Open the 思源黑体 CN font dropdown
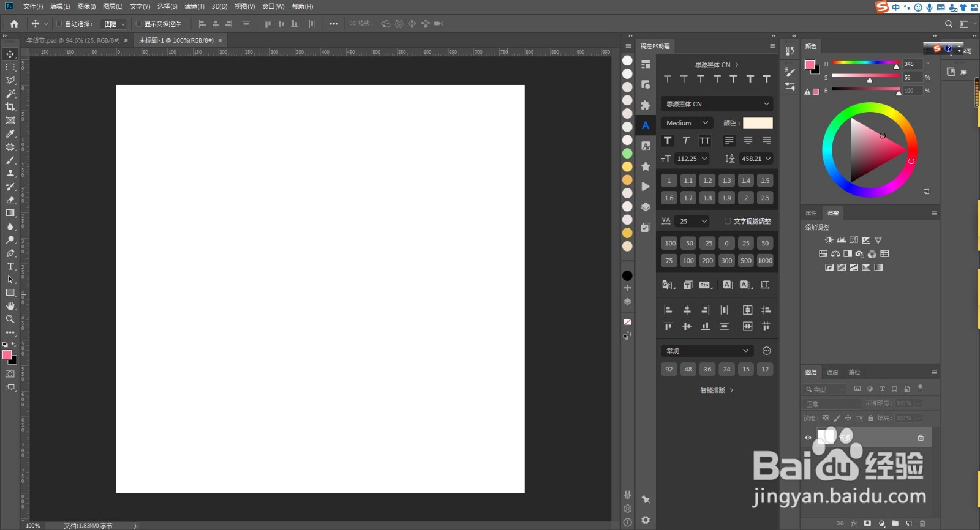Viewport: 980px width, 530px height. pos(717,104)
